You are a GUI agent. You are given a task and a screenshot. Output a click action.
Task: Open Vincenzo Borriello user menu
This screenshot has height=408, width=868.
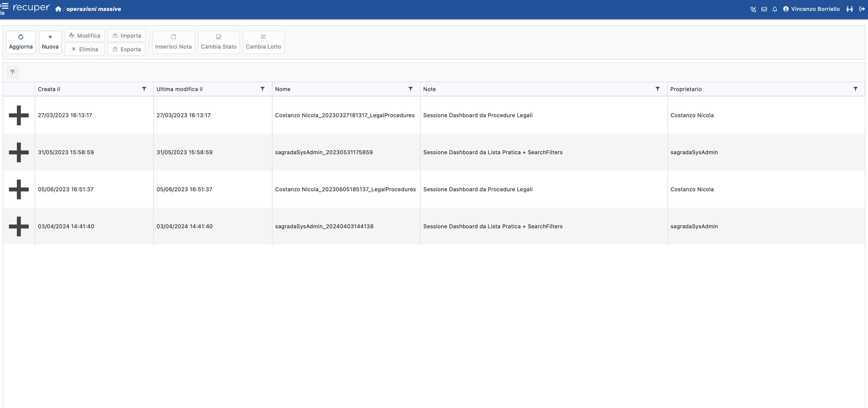[x=811, y=9]
